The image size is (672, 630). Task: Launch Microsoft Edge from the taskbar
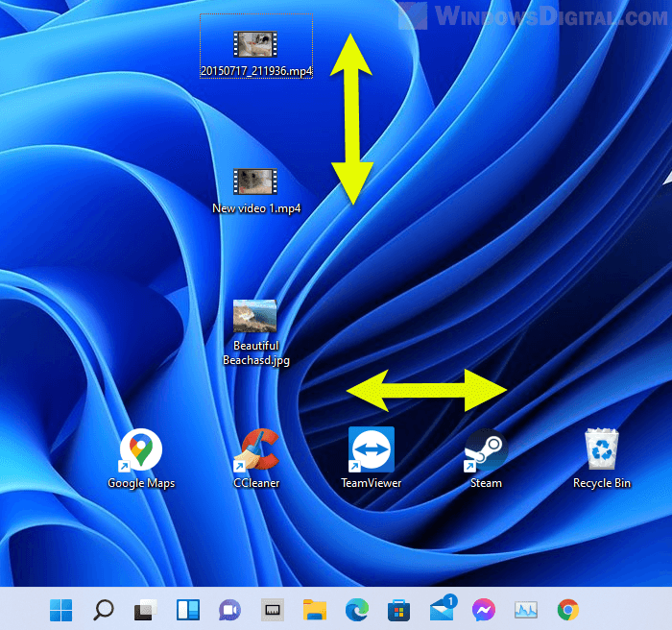pos(356,610)
